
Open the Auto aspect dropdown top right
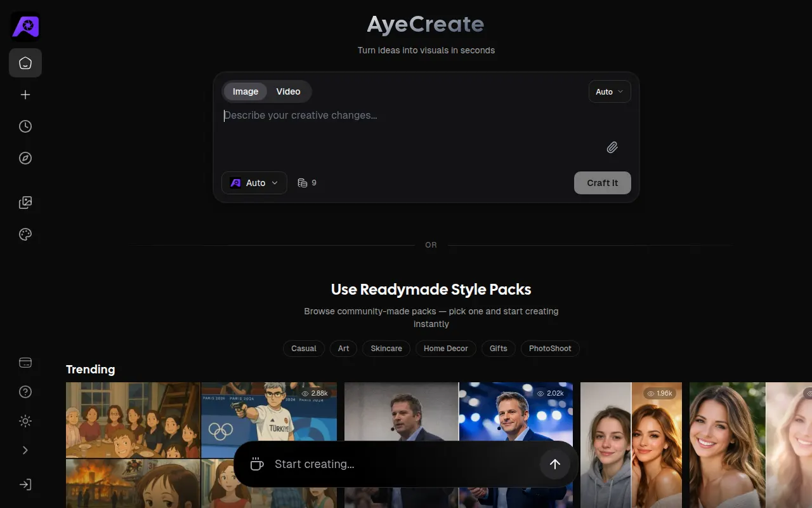click(x=610, y=91)
